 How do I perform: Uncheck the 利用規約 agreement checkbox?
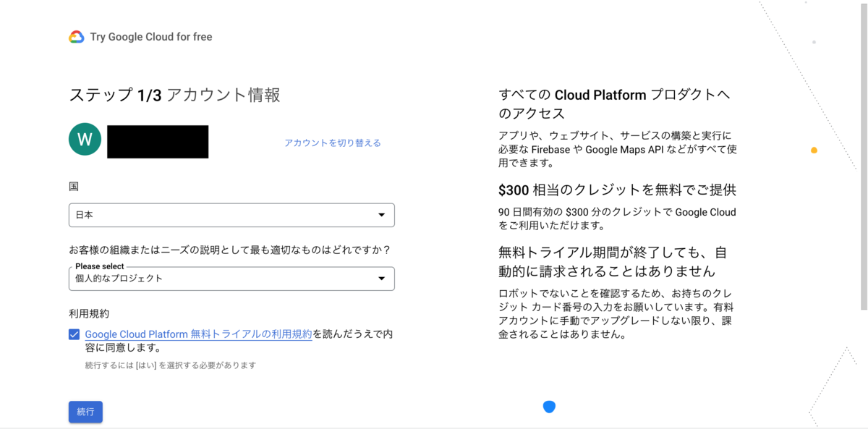[75, 334]
